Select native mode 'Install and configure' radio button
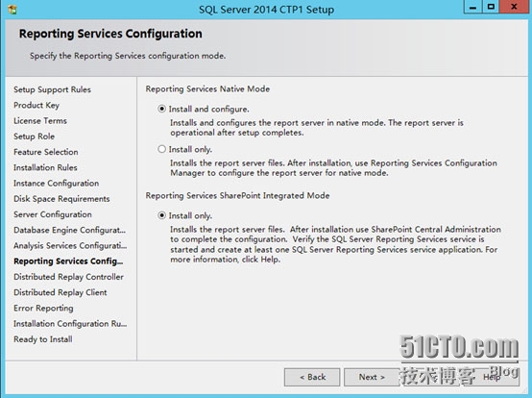532x398 pixels. 162,109
